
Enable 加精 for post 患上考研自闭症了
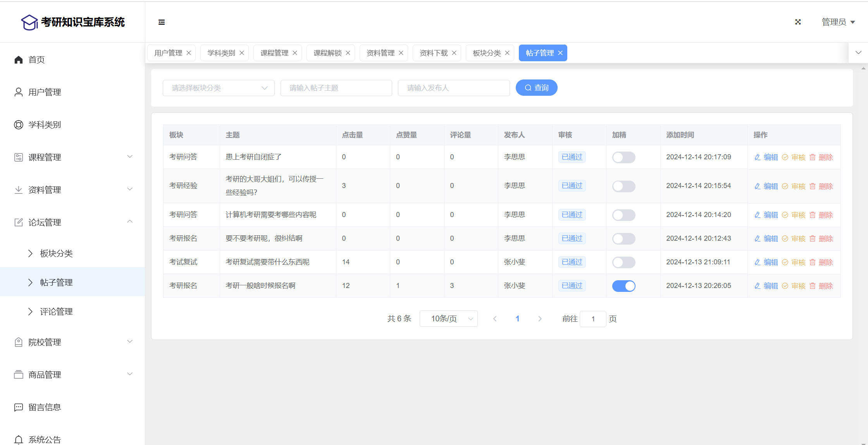click(623, 157)
